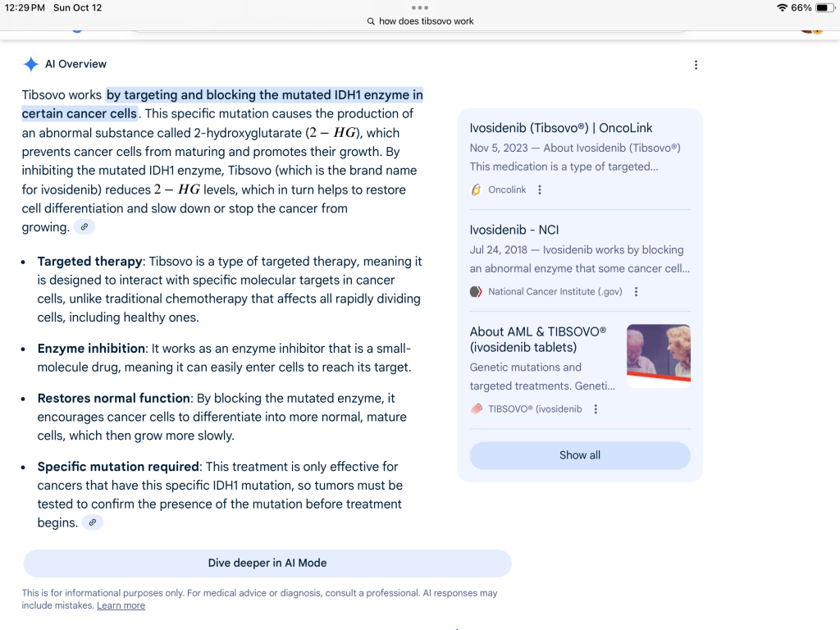Click the AI Overview sparkle icon

31,64
